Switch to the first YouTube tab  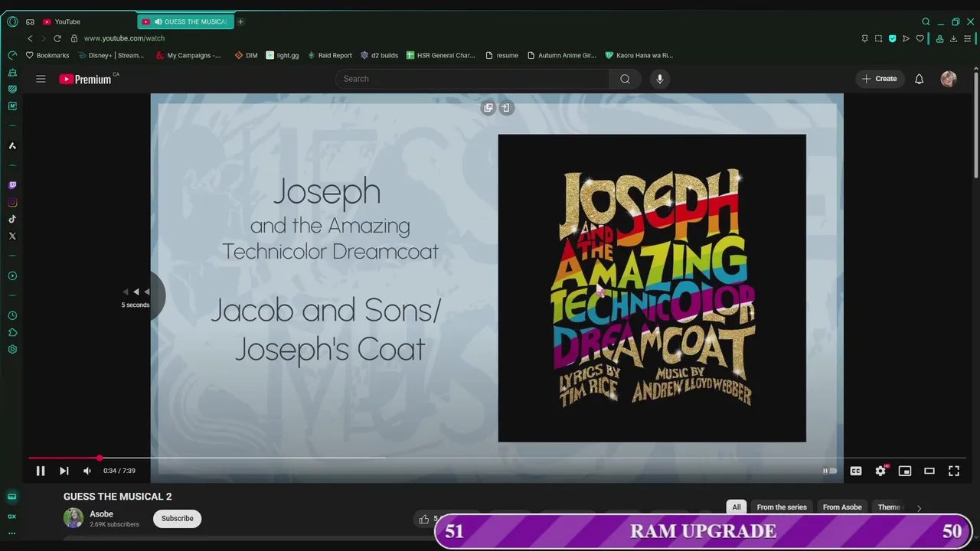click(67, 21)
